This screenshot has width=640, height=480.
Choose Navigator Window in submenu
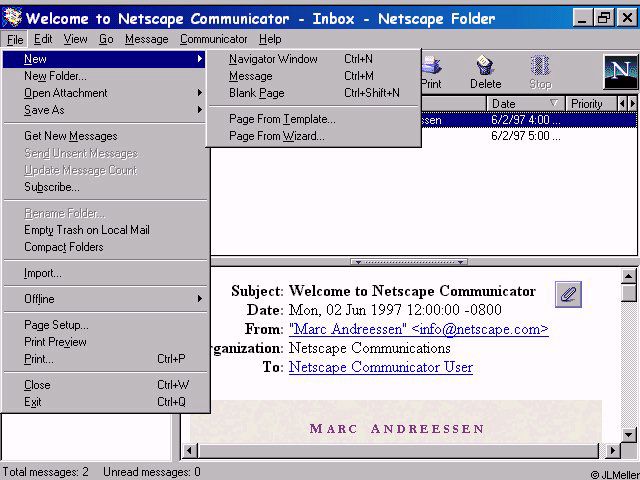pos(313,59)
